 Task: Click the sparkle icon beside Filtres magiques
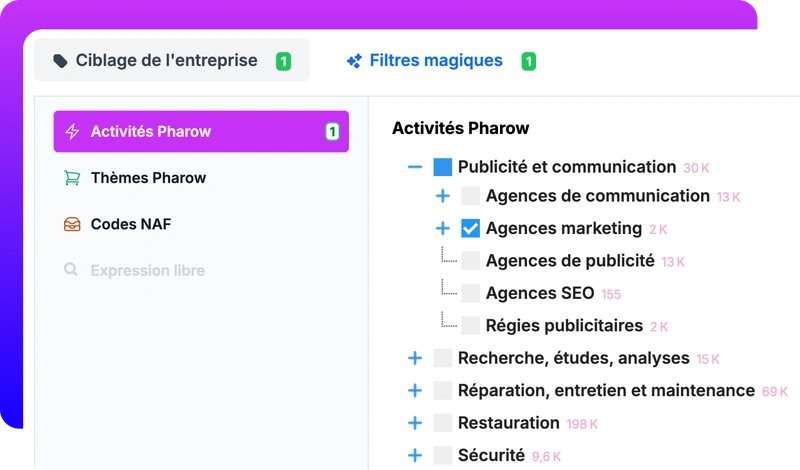pyautogui.click(x=354, y=61)
